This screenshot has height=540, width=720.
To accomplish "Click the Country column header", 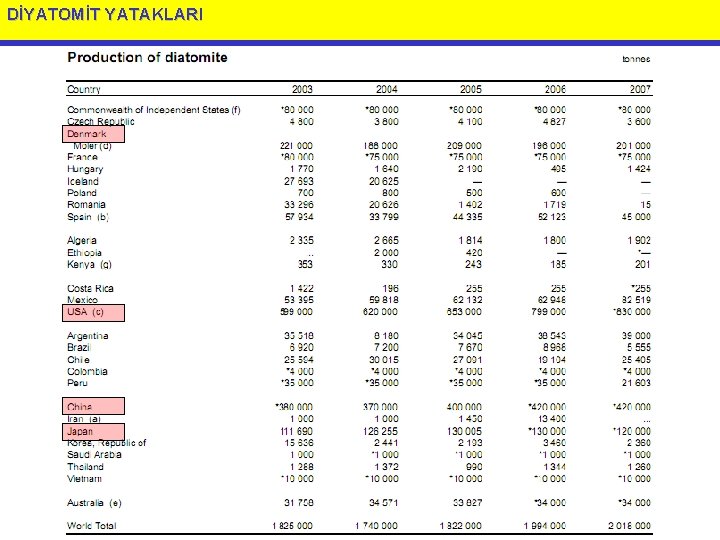I will coord(84,89).
